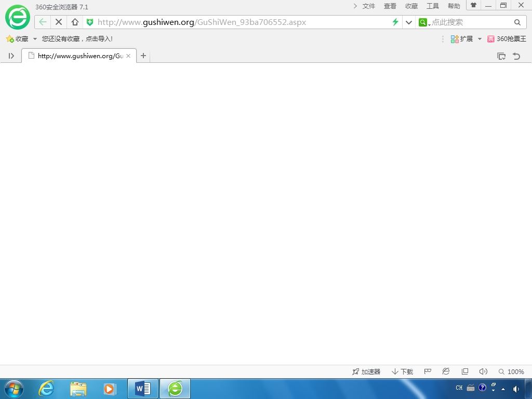Viewport: 532px width, 399px height.
Task: Open the search engine selector dropdown
Action: coord(424,22)
